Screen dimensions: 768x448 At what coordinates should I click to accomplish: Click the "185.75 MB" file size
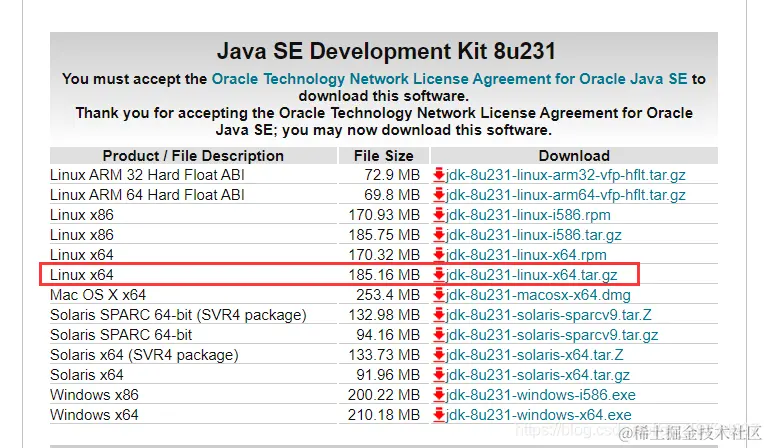(384, 235)
